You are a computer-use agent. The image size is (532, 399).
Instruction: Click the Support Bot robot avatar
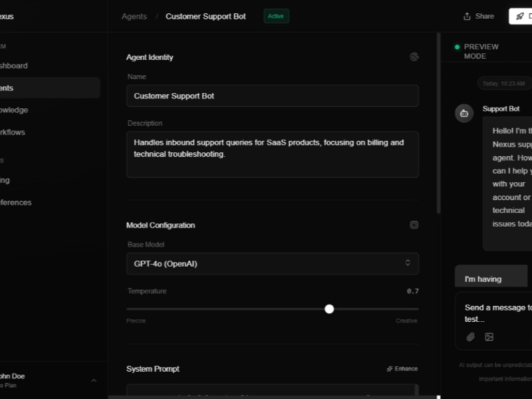(x=464, y=113)
